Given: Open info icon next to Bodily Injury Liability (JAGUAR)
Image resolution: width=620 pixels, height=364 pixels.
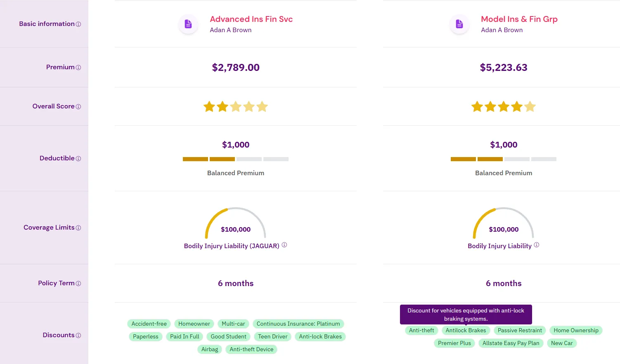Looking at the screenshot, I should pyautogui.click(x=284, y=245).
